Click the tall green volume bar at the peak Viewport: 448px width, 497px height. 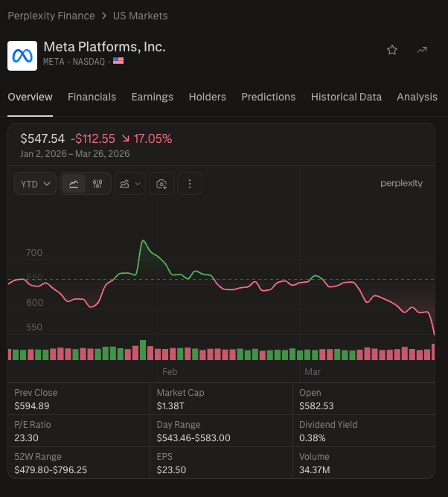143,350
